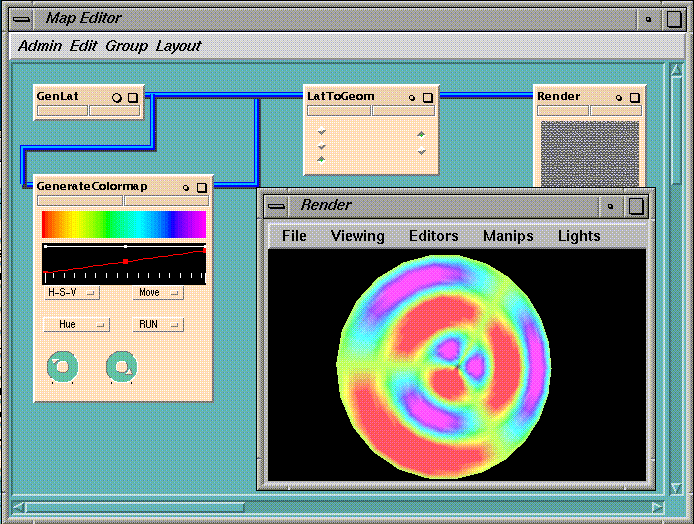
Task: Click the small circle icon on GenLat module
Action: tap(117, 97)
